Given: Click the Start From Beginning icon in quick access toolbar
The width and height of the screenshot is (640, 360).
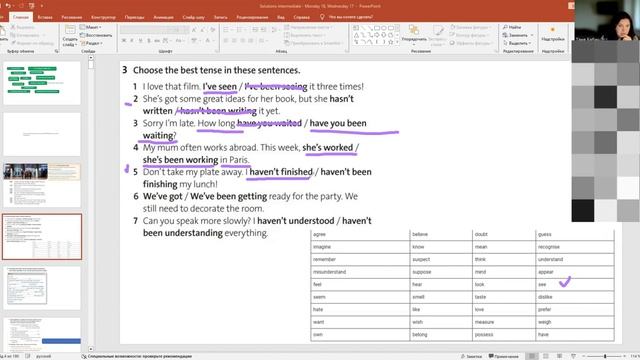Looking at the screenshot, I should 32,6.
